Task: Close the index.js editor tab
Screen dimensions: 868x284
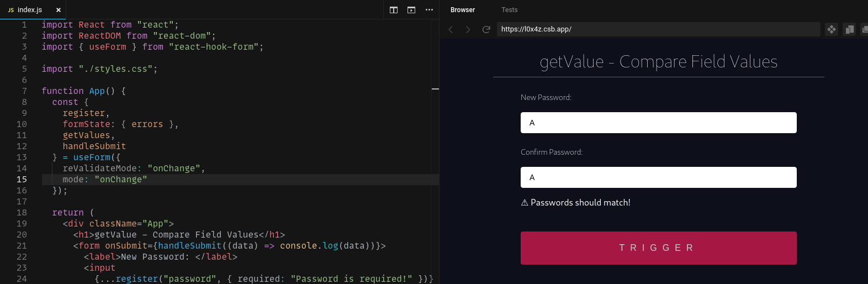Action: coord(59,10)
